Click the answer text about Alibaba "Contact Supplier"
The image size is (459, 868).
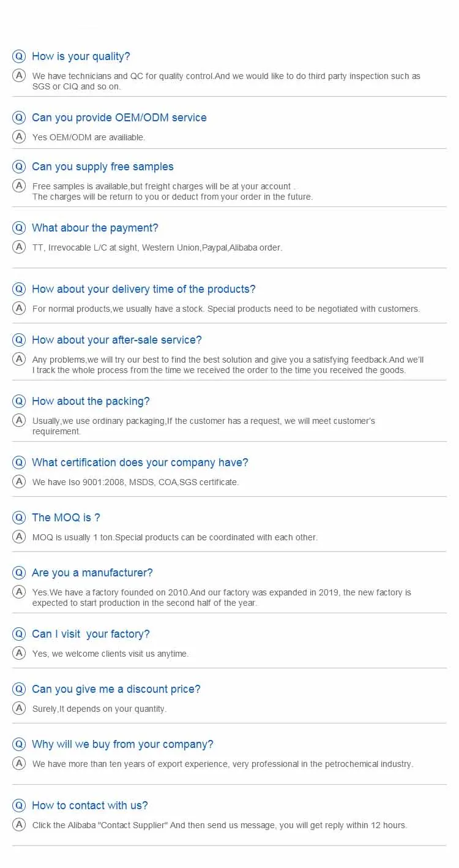pos(219,825)
